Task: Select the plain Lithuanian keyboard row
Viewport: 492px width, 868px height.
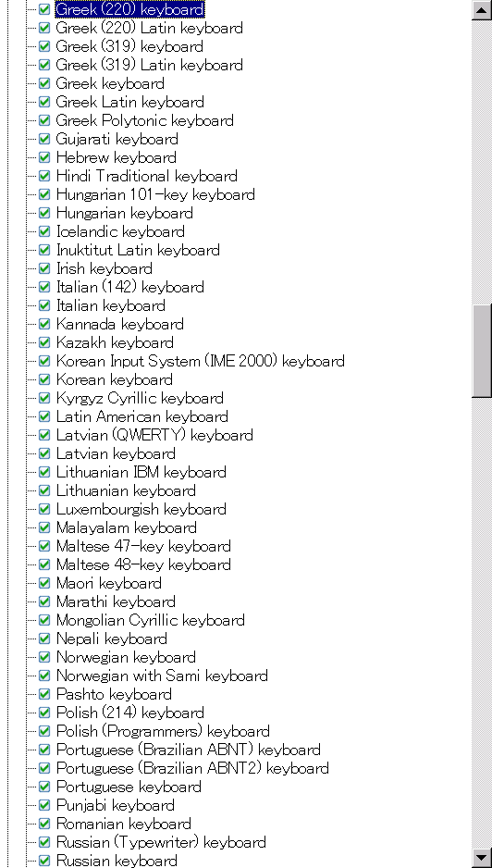Action: point(126,490)
